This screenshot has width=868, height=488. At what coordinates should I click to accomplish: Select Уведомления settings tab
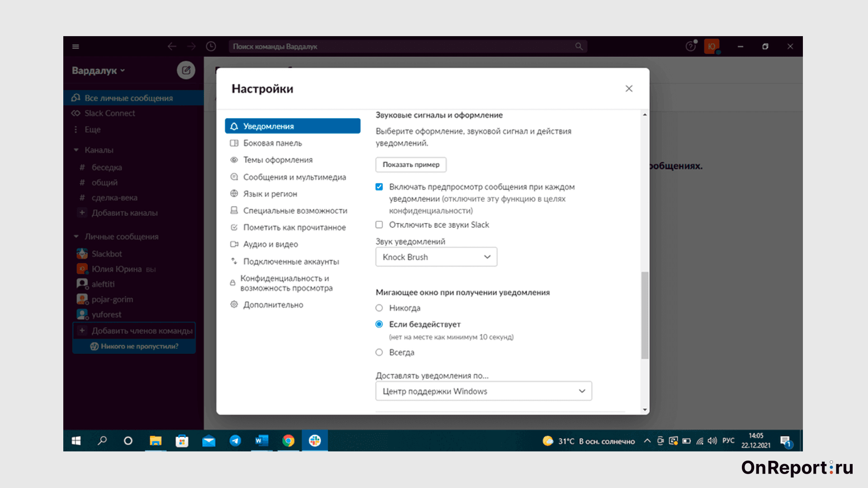[x=292, y=126]
